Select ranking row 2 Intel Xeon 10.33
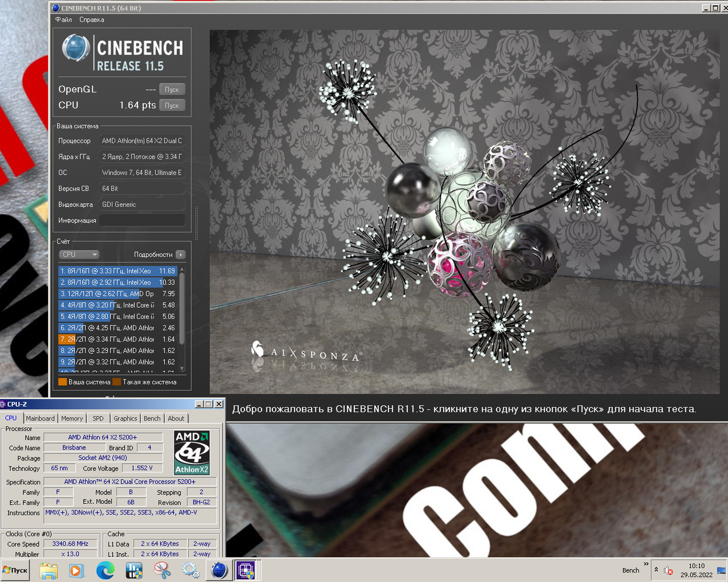The width and height of the screenshot is (728, 582). point(118,282)
